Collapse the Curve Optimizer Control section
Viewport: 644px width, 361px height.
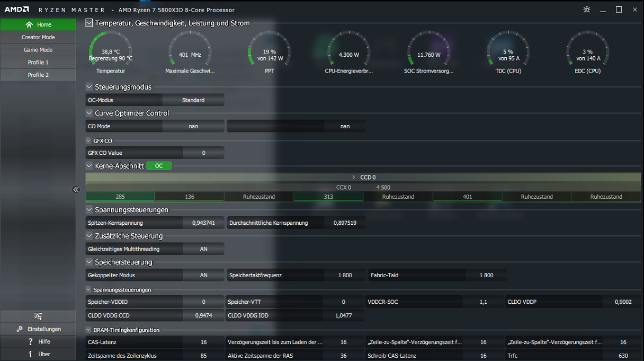[x=89, y=113]
